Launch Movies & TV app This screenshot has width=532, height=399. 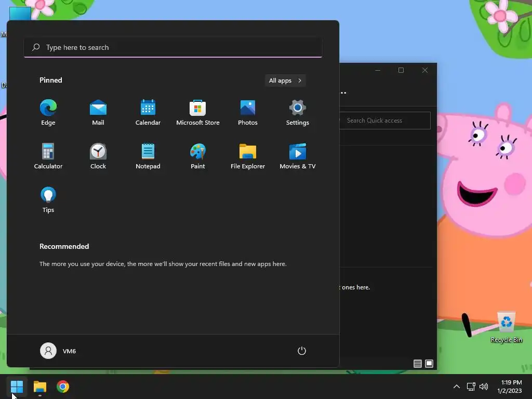pyautogui.click(x=298, y=156)
